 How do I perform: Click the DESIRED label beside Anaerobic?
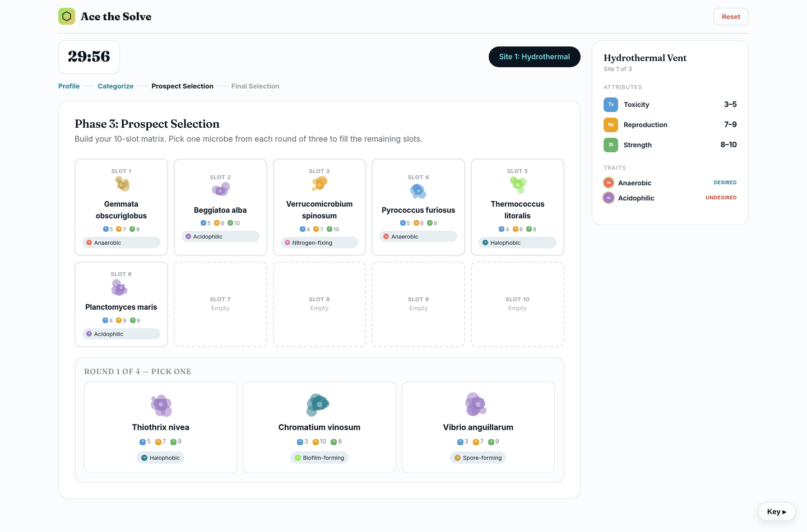[x=725, y=183]
